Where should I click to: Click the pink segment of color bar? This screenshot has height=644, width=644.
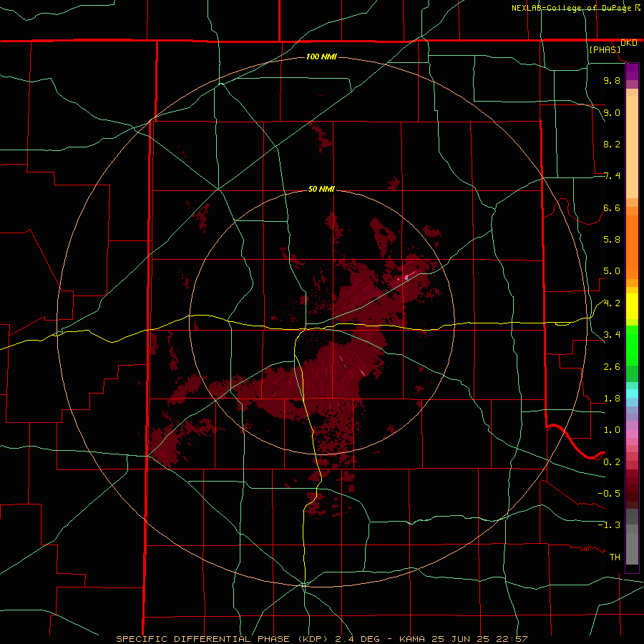click(632, 434)
